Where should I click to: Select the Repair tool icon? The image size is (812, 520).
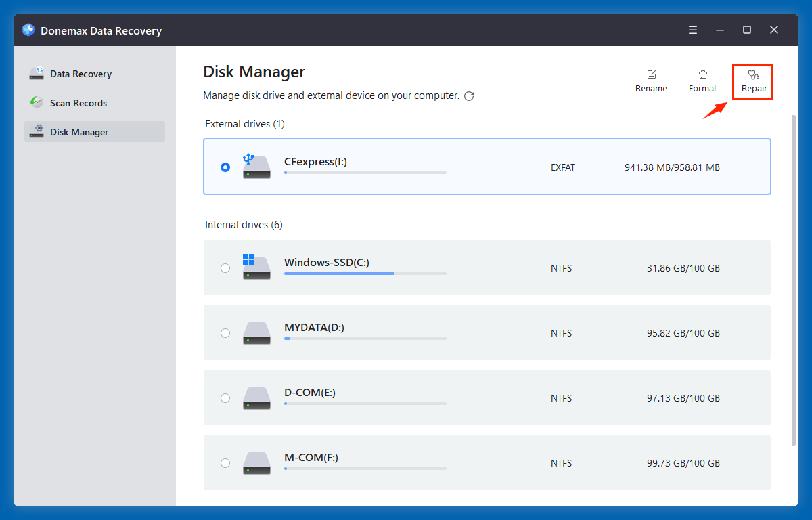coord(752,74)
